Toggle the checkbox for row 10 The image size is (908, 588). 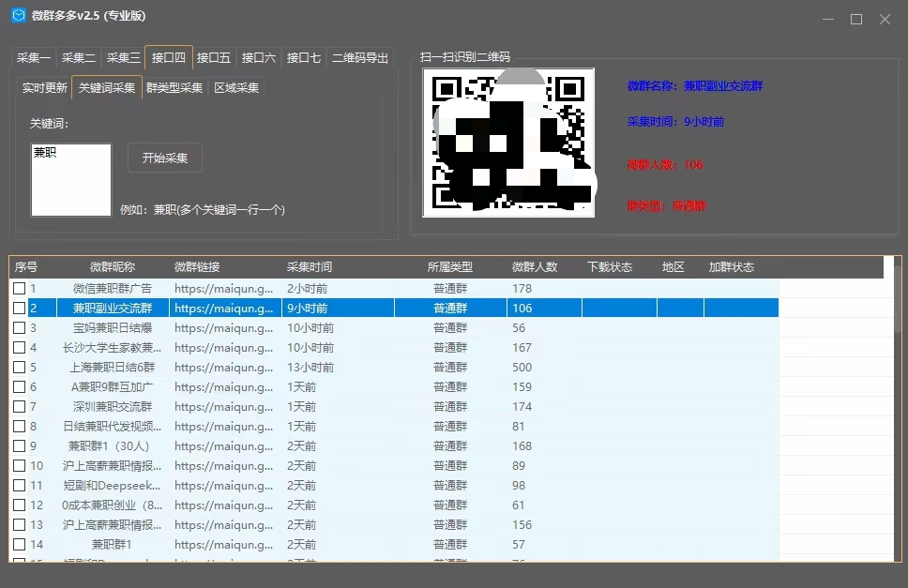tap(20, 466)
